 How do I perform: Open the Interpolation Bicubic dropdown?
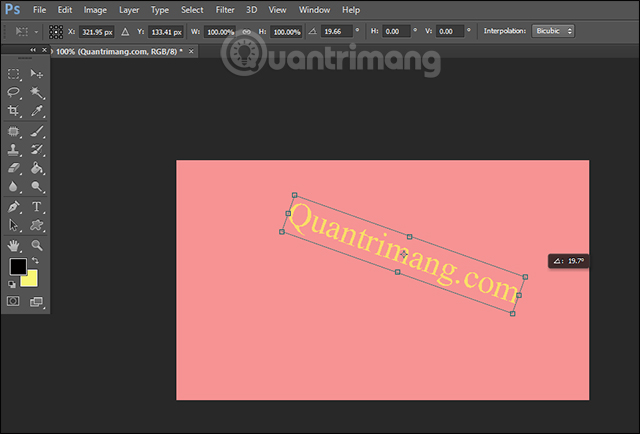[x=555, y=31]
